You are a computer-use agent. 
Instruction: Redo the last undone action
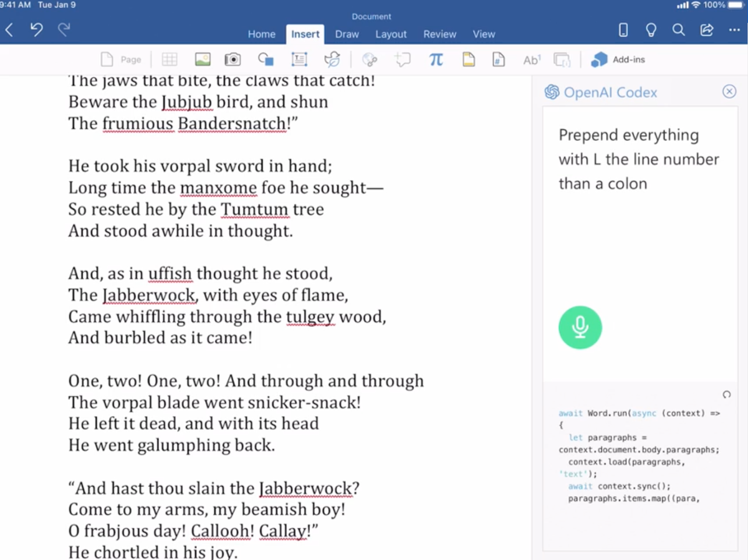tap(64, 29)
